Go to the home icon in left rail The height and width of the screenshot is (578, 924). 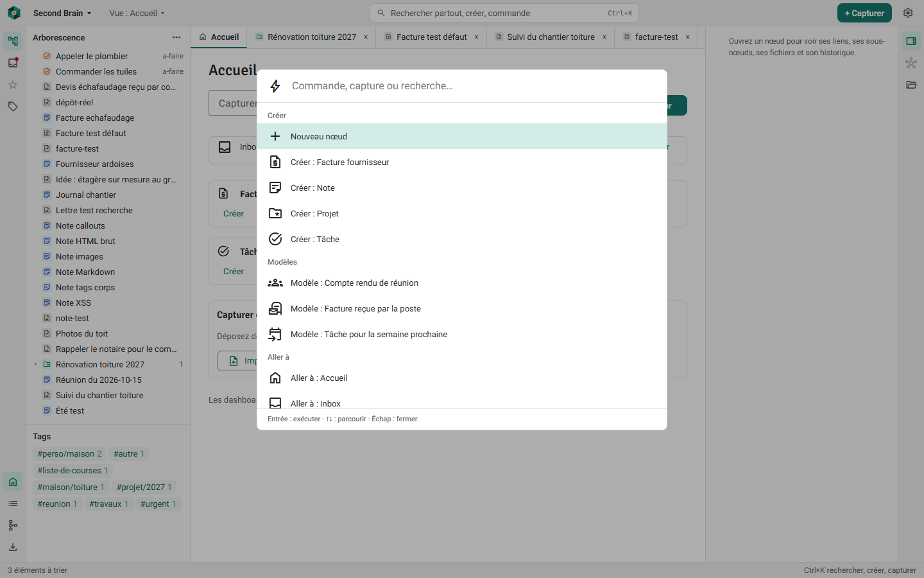tap(13, 482)
